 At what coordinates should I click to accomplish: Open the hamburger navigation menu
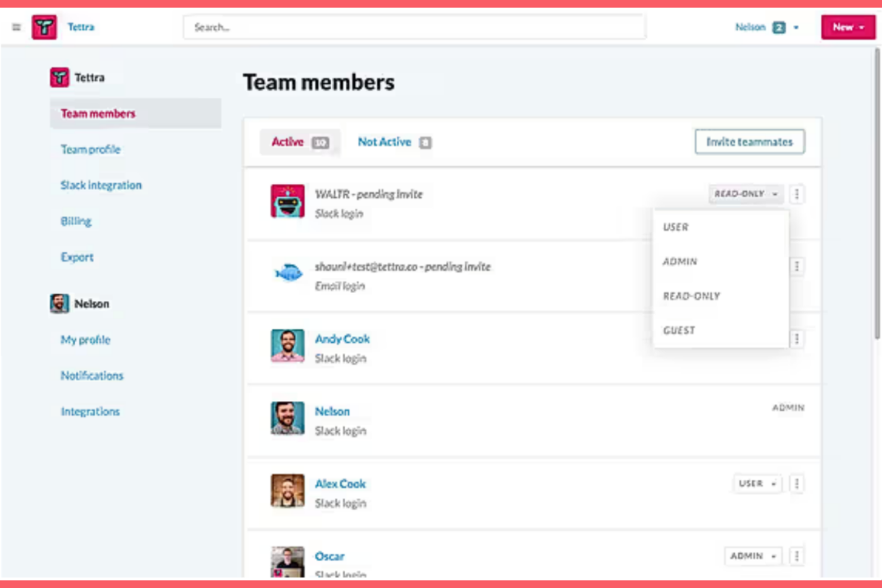coord(16,27)
